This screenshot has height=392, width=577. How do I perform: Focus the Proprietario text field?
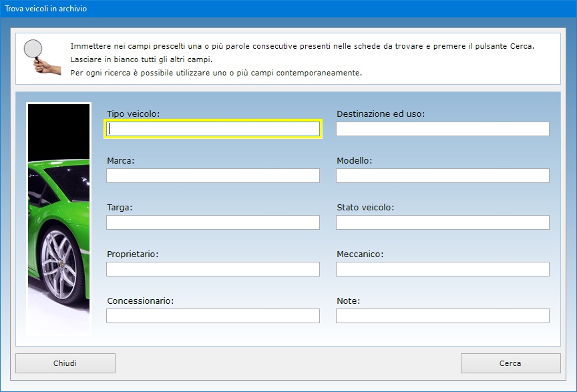[x=213, y=269]
